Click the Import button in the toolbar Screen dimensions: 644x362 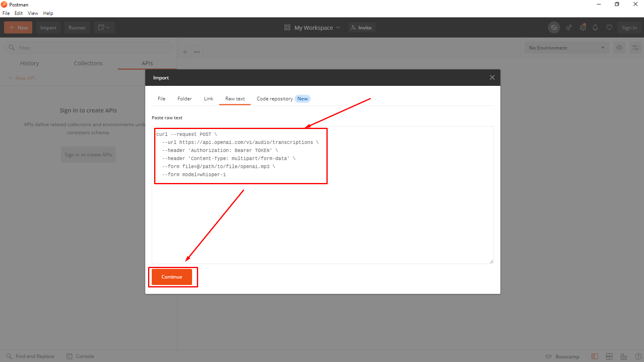(48, 27)
